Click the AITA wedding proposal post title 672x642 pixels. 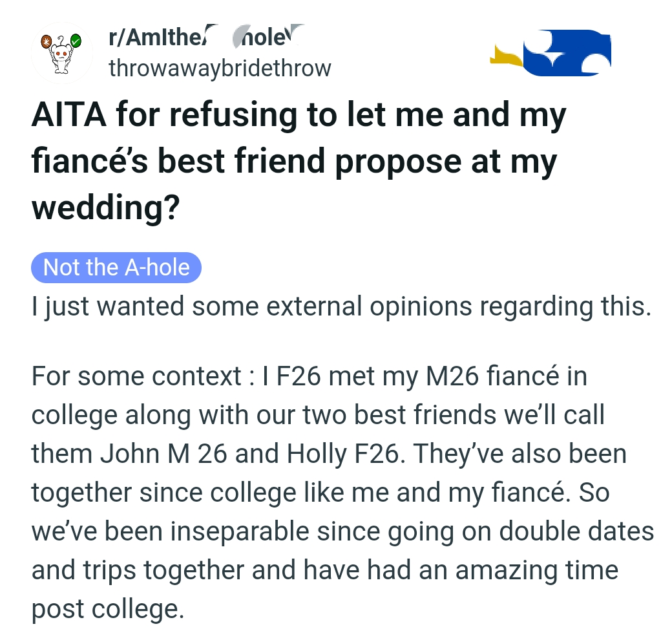(297, 158)
